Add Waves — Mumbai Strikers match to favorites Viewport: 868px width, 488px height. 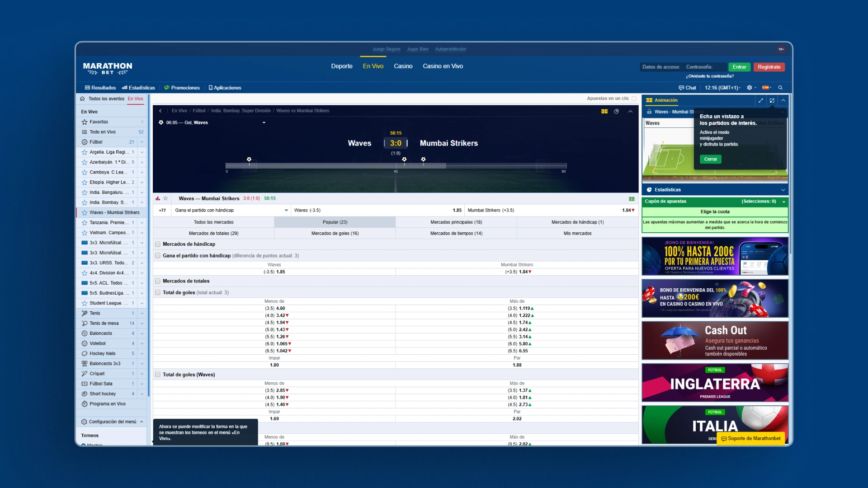click(x=165, y=198)
